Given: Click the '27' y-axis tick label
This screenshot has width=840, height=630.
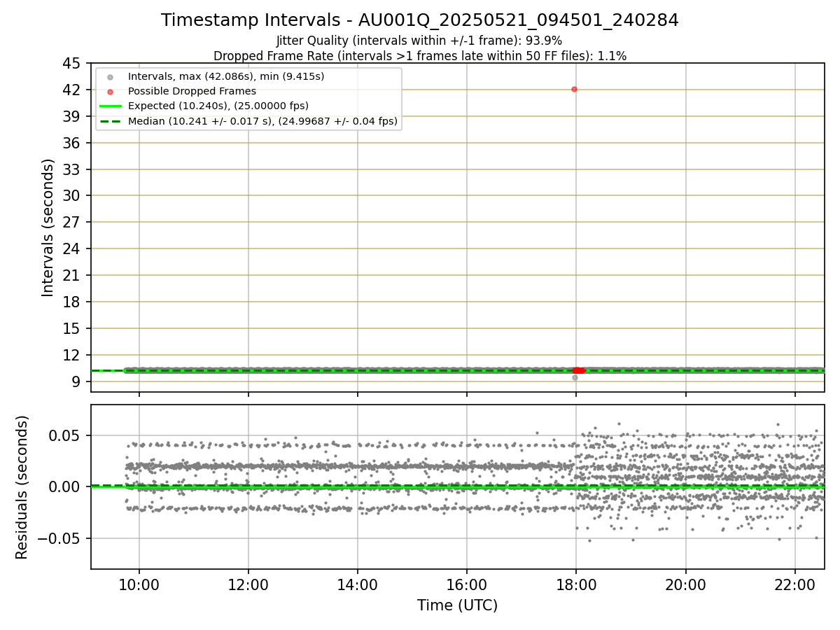Looking at the screenshot, I should tap(71, 223).
